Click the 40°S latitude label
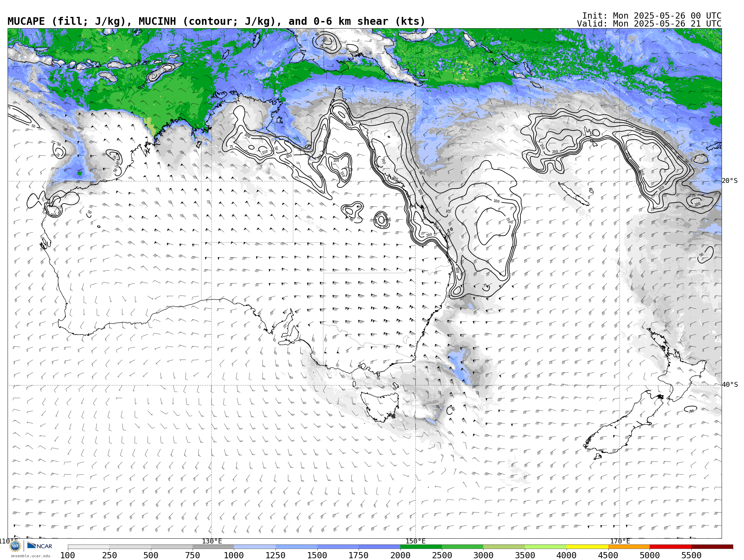Image resolution: width=744 pixels, height=560 pixels. (x=730, y=385)
